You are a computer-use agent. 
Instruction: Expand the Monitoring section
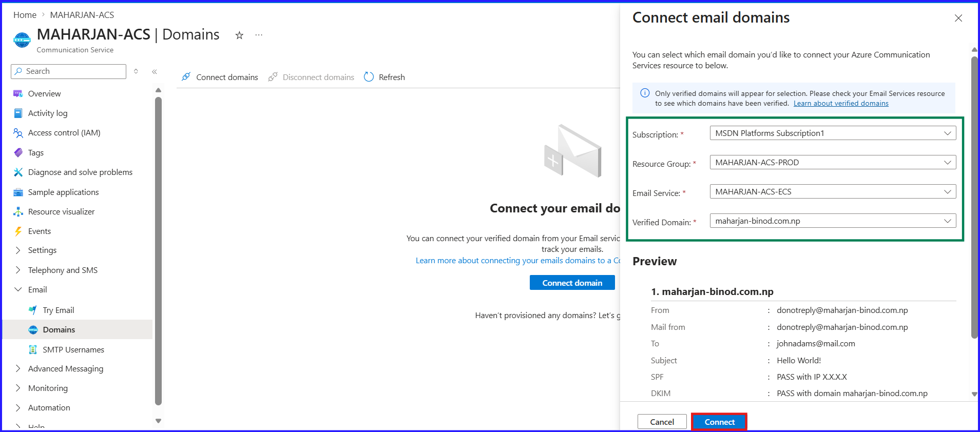[18, 388]
